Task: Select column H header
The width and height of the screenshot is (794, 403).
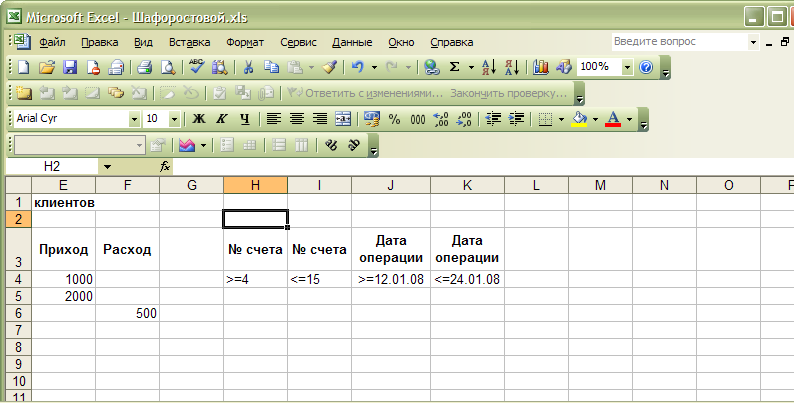Action: pyautogui.click(x=255, y=185)
